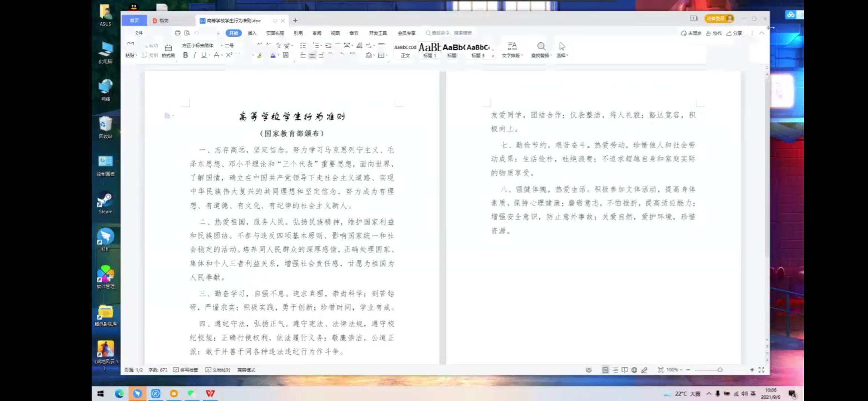Apply italic formatting

click(194, 55)
